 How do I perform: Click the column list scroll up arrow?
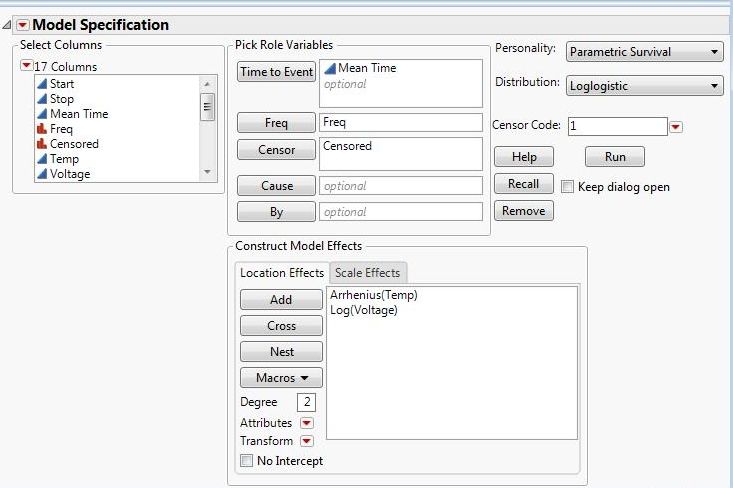pyautogui.click(x=207, y=84)
